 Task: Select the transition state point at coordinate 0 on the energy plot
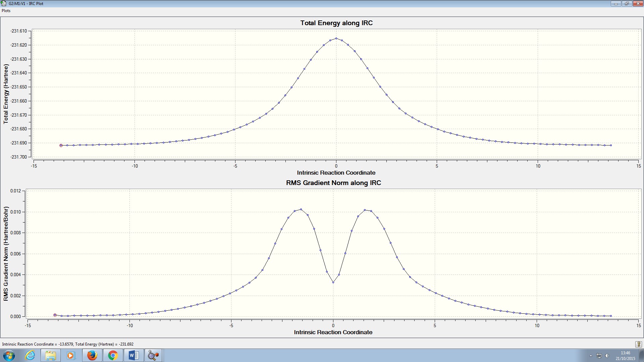336,39
